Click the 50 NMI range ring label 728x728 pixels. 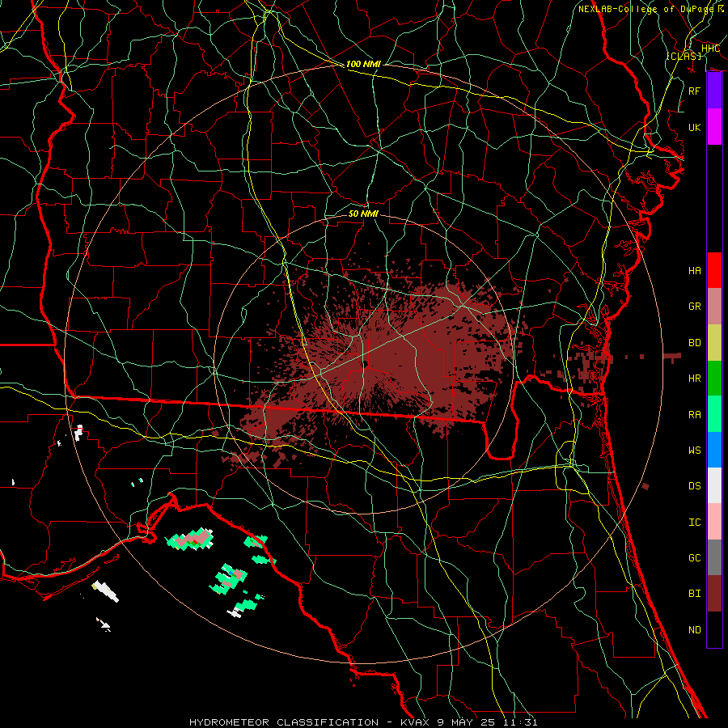[x=363, y=214]
